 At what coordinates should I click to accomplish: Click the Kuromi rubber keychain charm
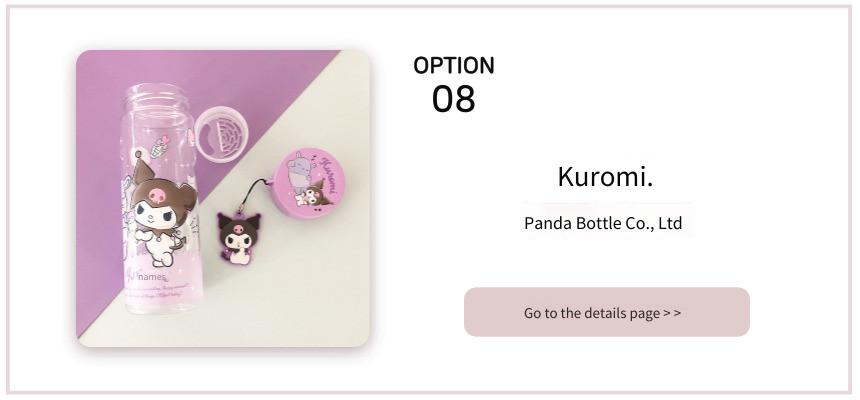[x=238, y=238]
